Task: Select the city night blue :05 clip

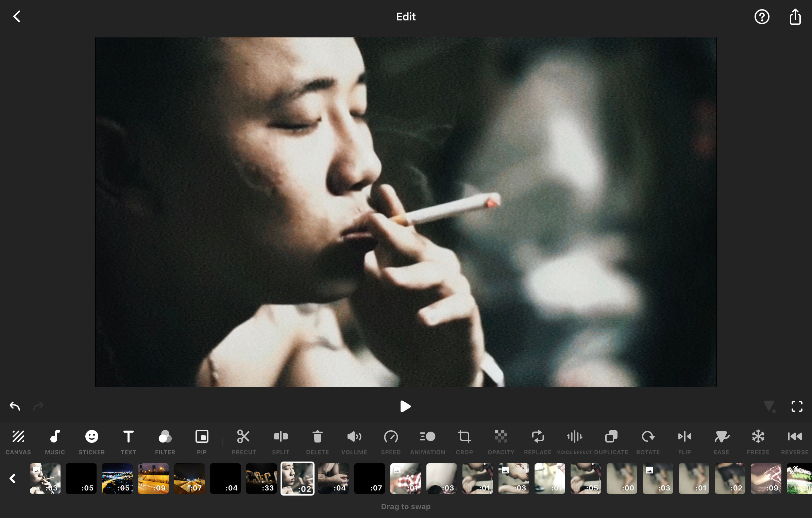Action: coord(117,479)
